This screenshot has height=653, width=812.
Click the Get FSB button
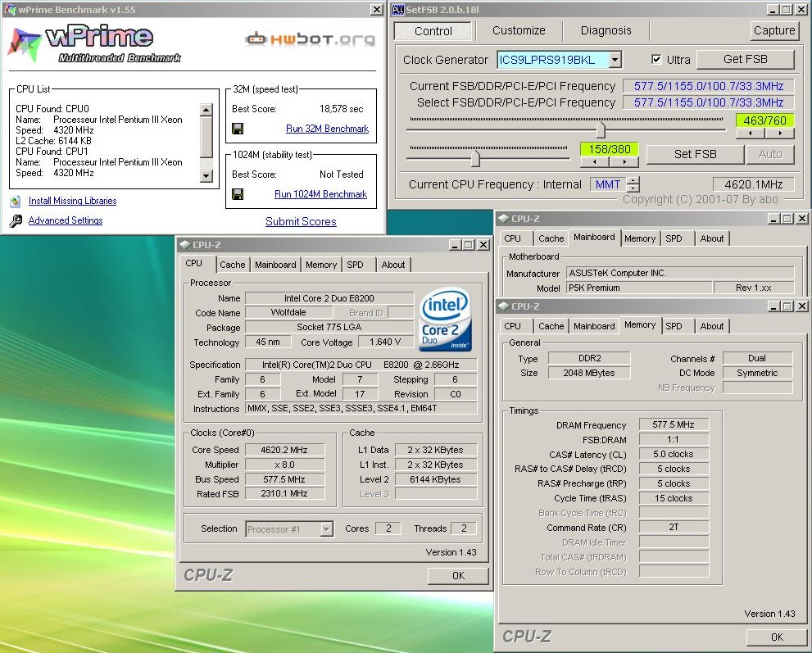click(745, 60)
